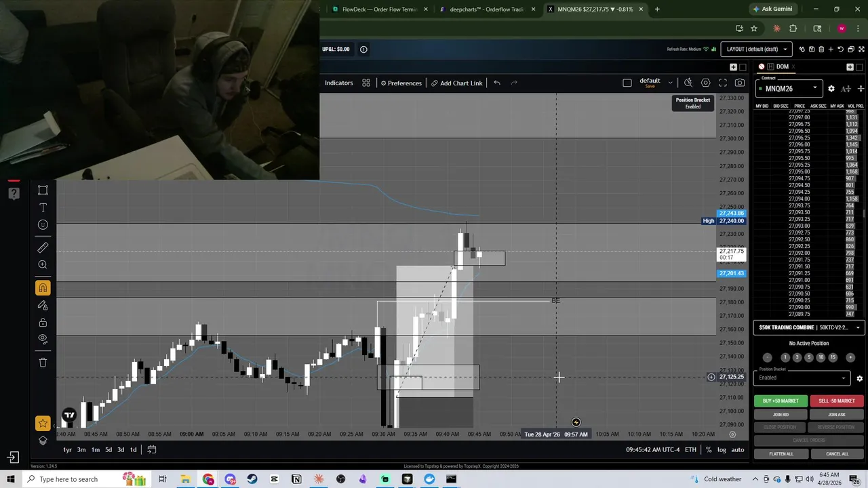Select the ruler measure tool

(x=43, y=247)
